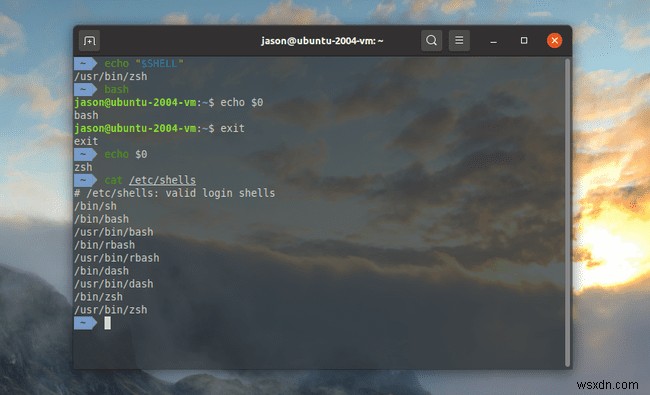Click the /usr/bin/rbash line

click(x=117, y=258)
